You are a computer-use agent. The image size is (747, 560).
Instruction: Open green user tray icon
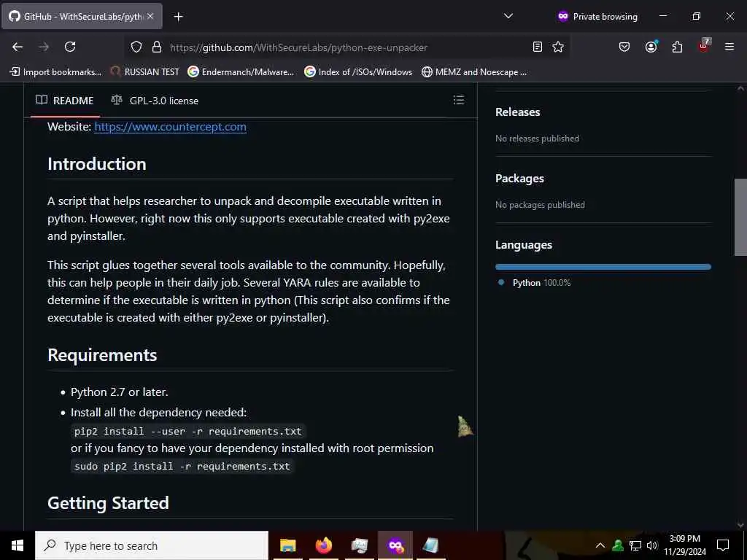click(x=618, y=545)
